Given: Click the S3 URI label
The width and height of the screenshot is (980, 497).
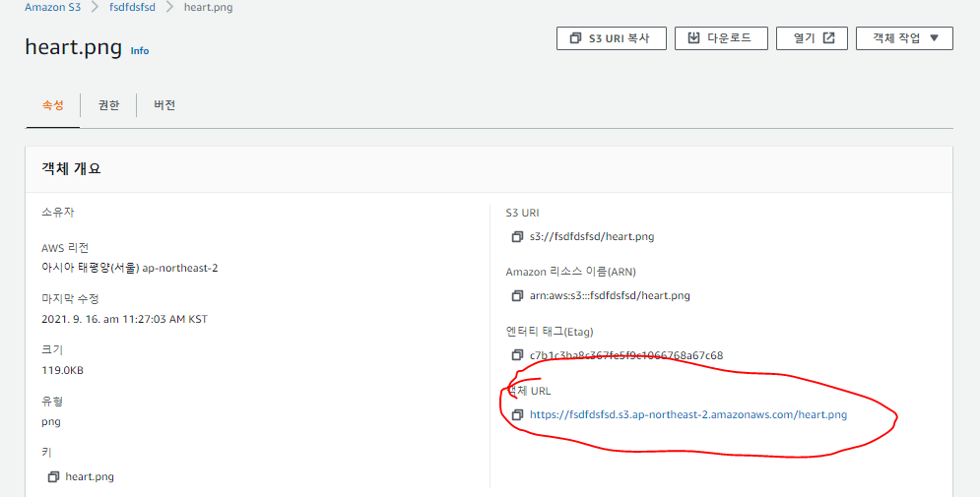Looking at the screenshot, I should pos(522,213).
